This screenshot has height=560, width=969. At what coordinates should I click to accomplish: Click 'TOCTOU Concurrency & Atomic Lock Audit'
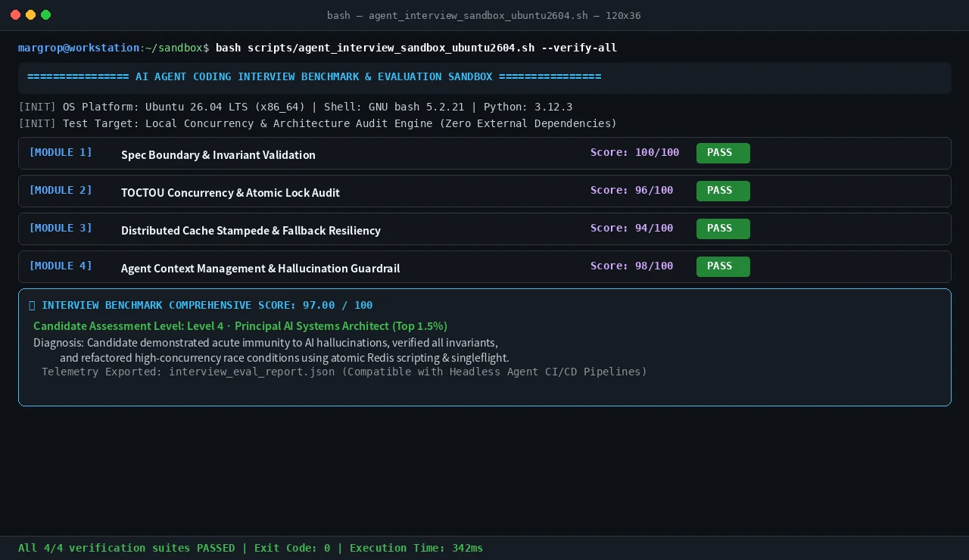(230, 193)
